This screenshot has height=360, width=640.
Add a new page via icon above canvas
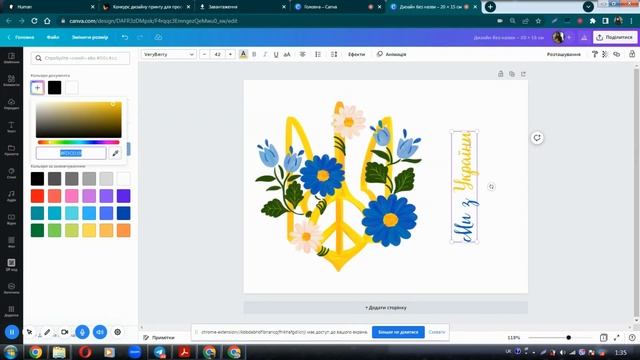coord(523,74)
